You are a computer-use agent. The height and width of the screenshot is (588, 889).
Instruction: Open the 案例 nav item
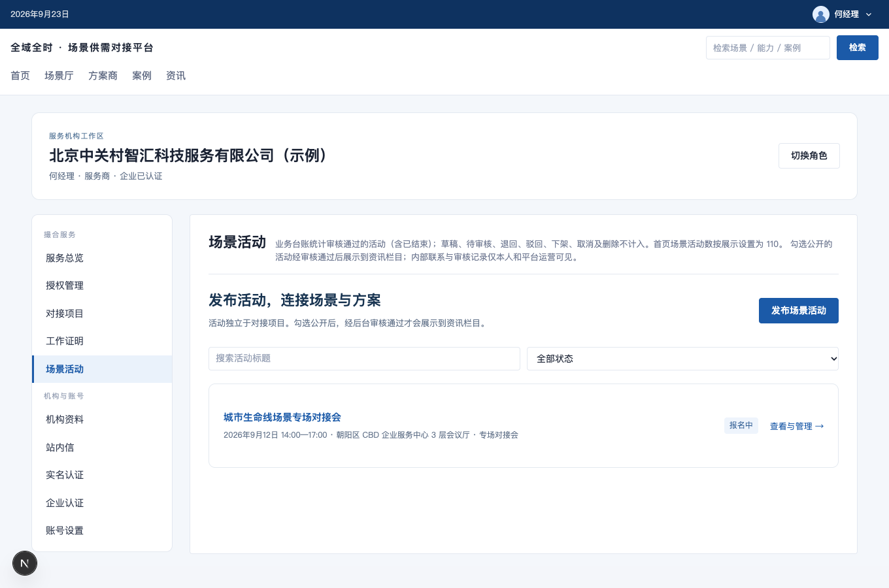click(142, 76)
